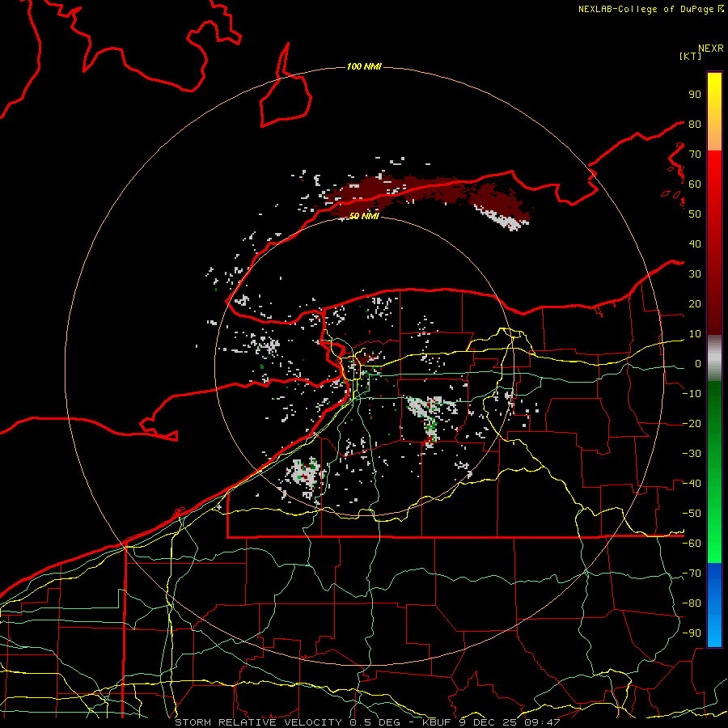Pick the blue bottom segment of color bar
The image size is (728, 728).
click(714, 605)
